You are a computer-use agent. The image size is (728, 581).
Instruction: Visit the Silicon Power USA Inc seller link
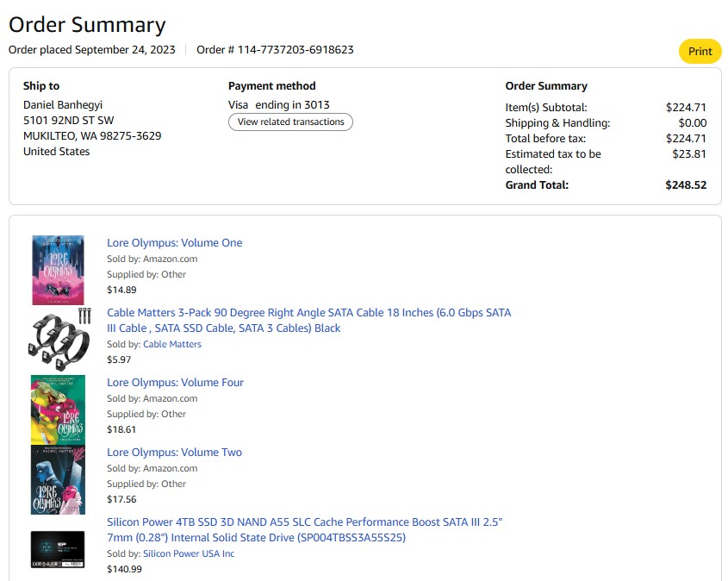[189, 553]
